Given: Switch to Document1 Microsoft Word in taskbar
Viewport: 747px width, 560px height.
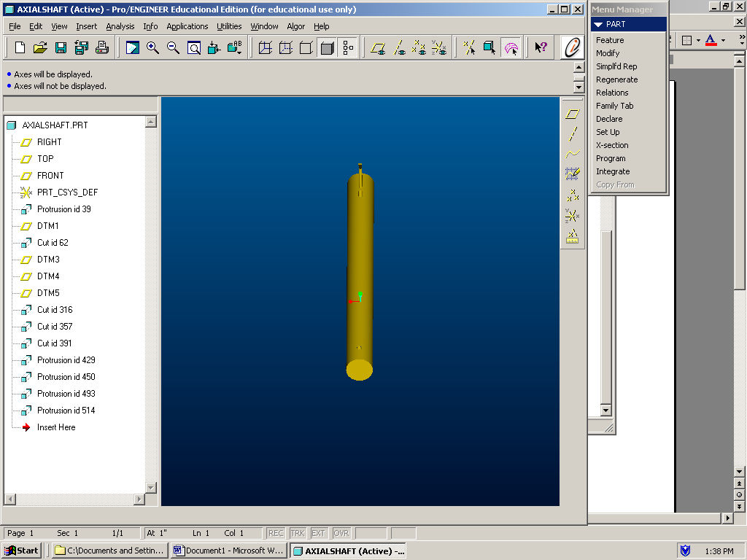Looking at the screenshot, I should [x=228, y=551].
